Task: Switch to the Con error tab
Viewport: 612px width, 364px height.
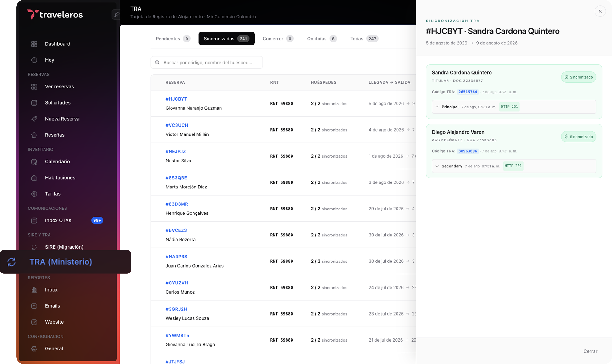Action: 278,39
